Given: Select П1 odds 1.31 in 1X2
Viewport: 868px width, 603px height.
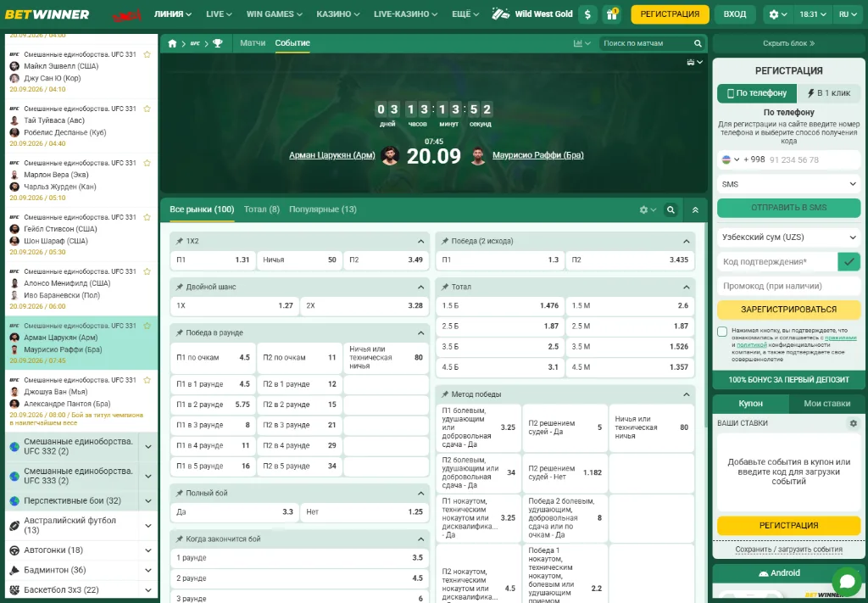Looking at the screenshot, I should pyautogui.click(x=213, y=260).
